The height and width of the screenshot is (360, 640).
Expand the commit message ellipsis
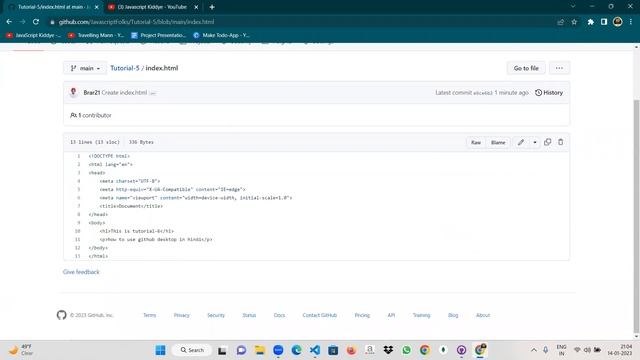[x=153, y=93]
